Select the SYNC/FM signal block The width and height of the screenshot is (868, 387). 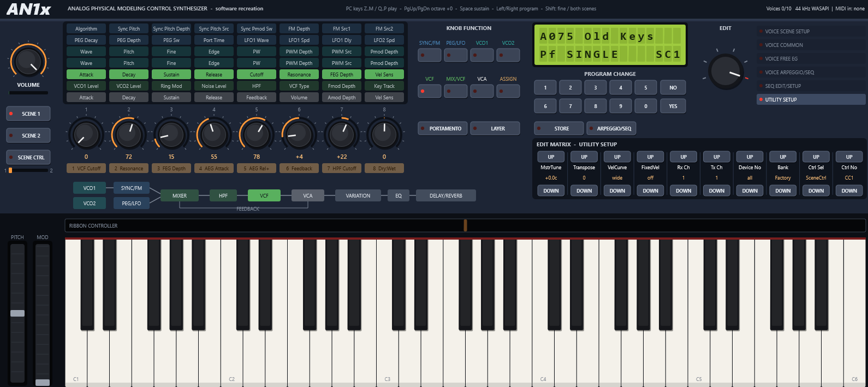(132, 188)
